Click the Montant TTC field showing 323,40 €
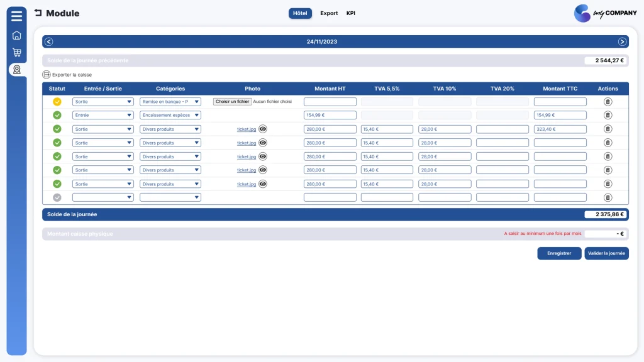Viewport: 644px width, 362px height. pos(560,129)
